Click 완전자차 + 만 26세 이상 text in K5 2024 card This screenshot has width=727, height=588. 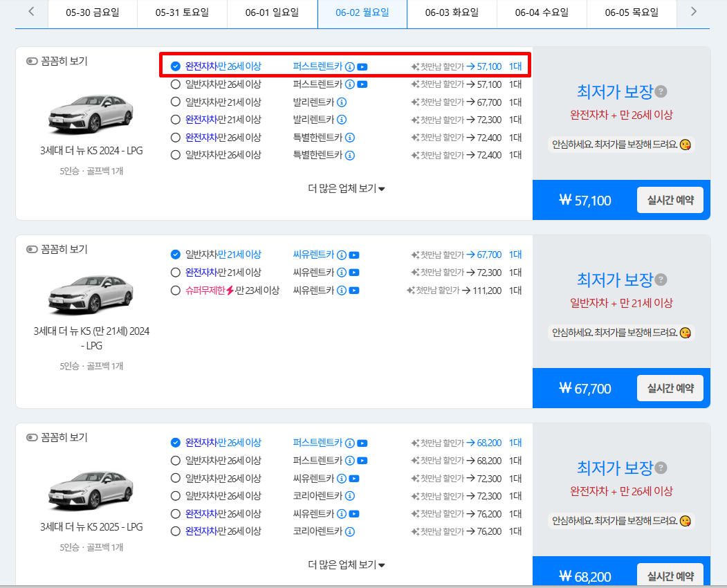[621, 115]
